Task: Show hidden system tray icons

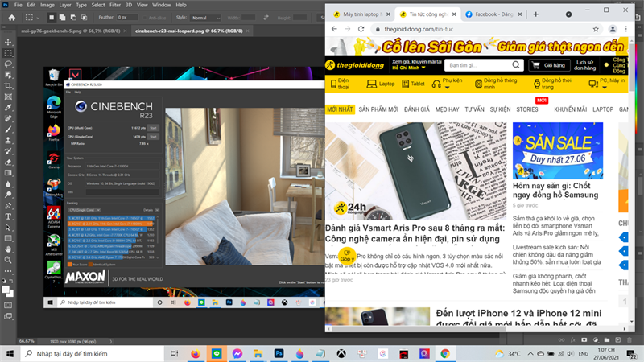Action: click(x=530, y=354)
